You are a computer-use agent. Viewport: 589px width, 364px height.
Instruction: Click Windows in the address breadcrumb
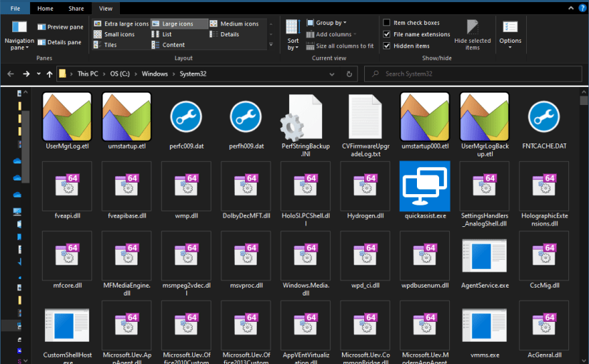[154, 74]
